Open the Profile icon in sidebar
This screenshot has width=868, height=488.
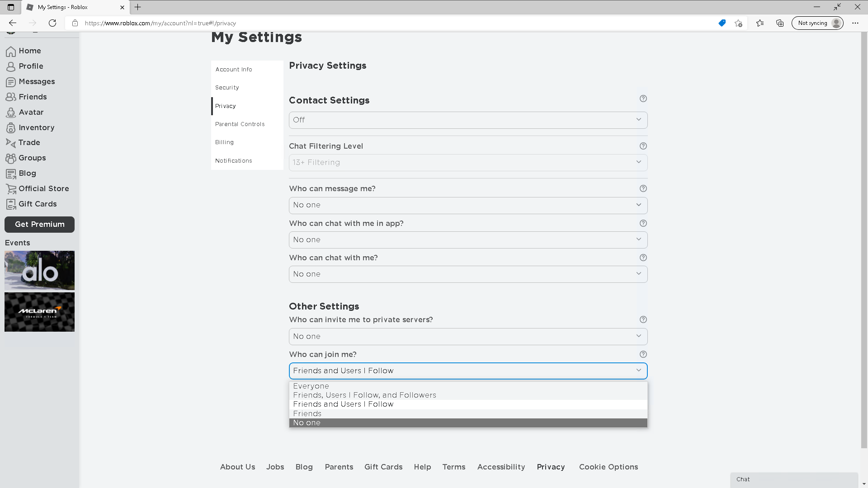[x=11, y=66]
